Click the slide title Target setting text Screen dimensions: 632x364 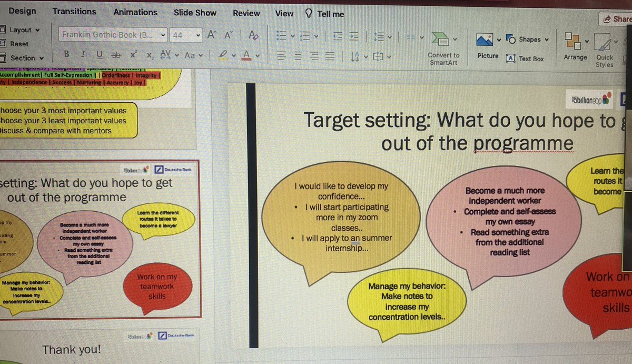click(461, 132)
